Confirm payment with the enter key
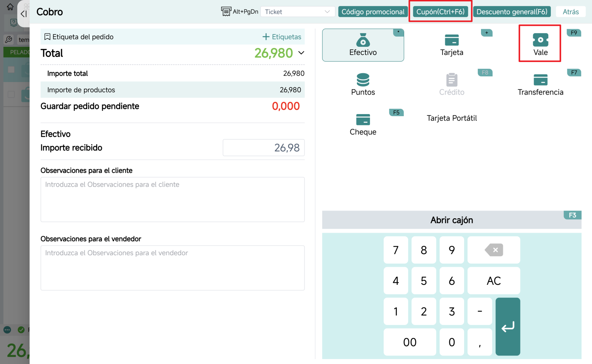 coord(508,327)
